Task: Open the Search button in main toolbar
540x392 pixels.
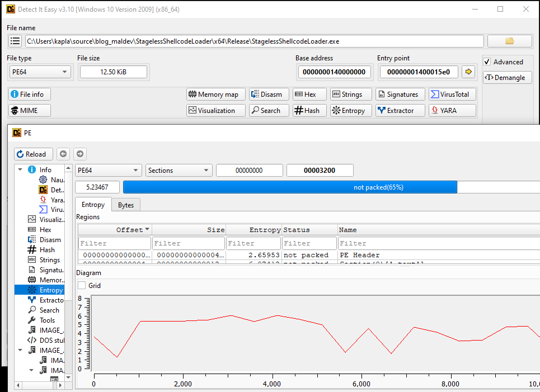Action: (269, 111)
